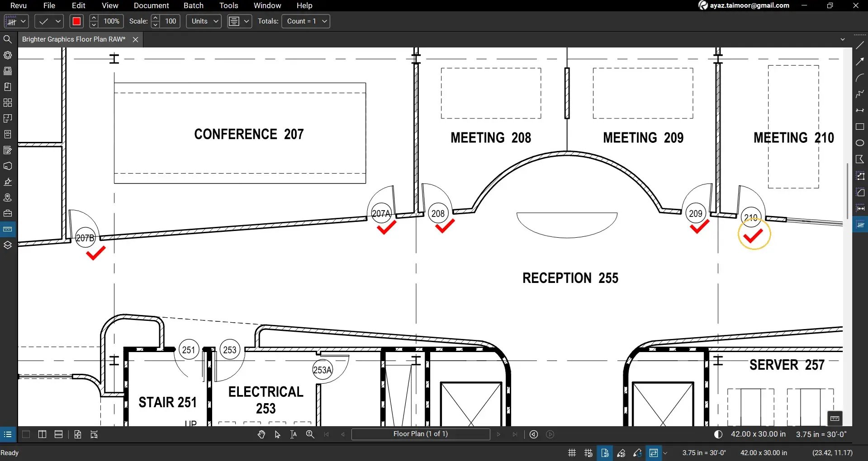Select the Ellipse shape tool
The image size is (868, 461).
click(x=860, y=143)
